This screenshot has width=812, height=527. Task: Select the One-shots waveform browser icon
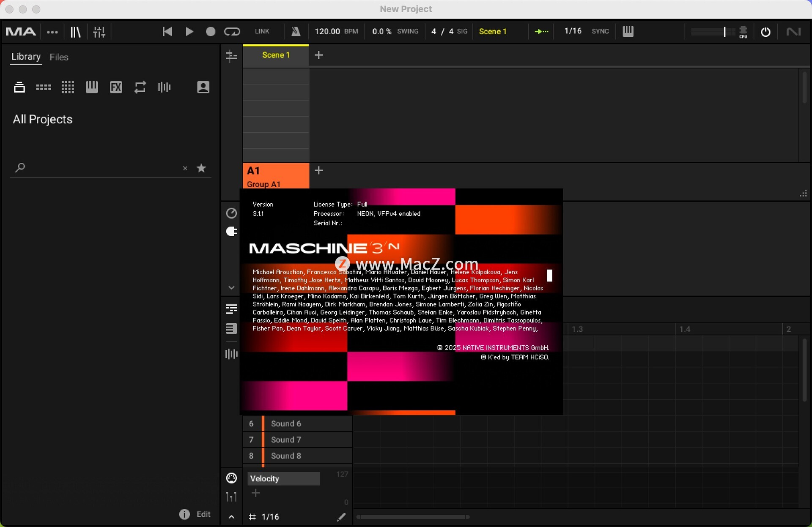coord(164,87)
